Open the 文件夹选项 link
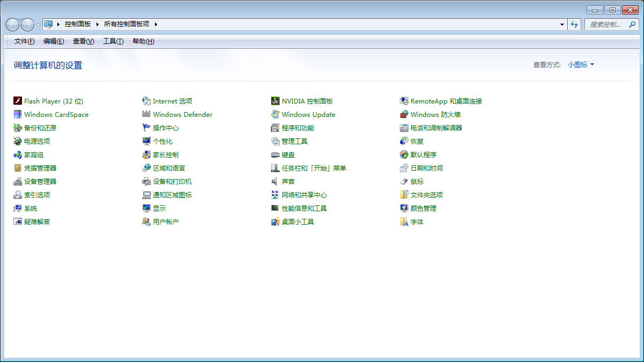644x362 pixels. 427,195
